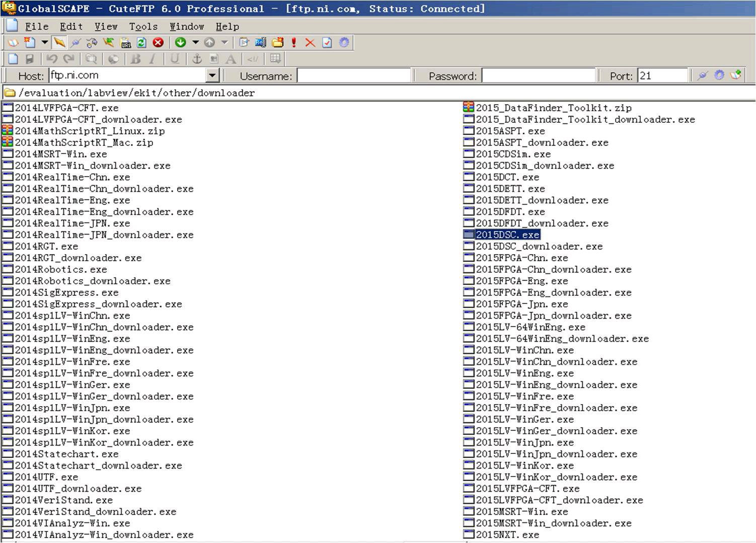Click the Connect to URL icon
This screenshot has width=756, height=543.
point(126,43)
